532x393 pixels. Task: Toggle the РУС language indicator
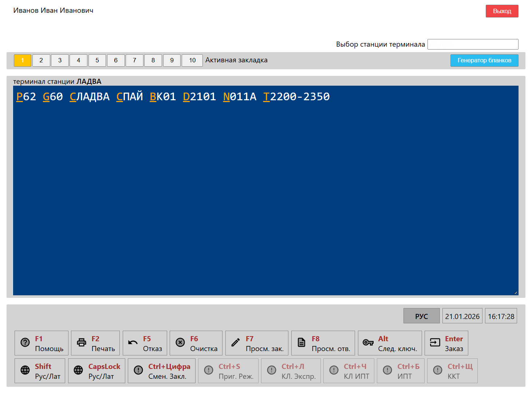point(421,316)
